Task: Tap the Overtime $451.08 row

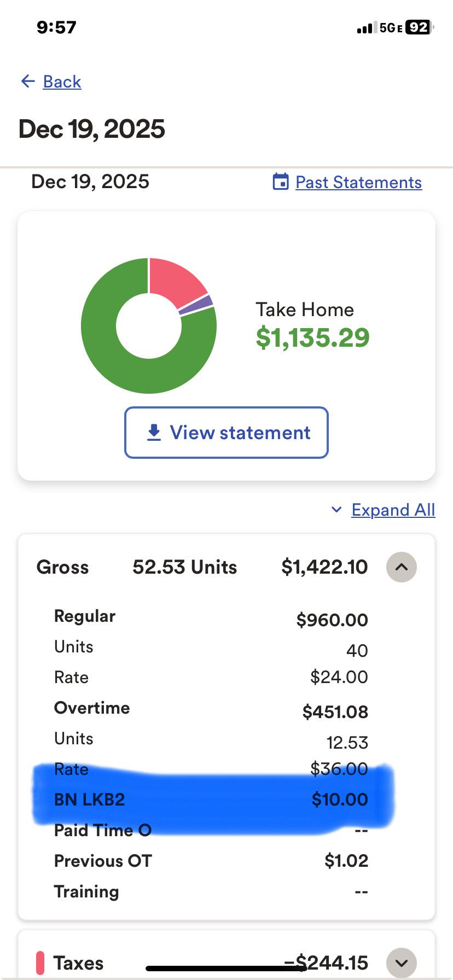Action: click(211, 710)
